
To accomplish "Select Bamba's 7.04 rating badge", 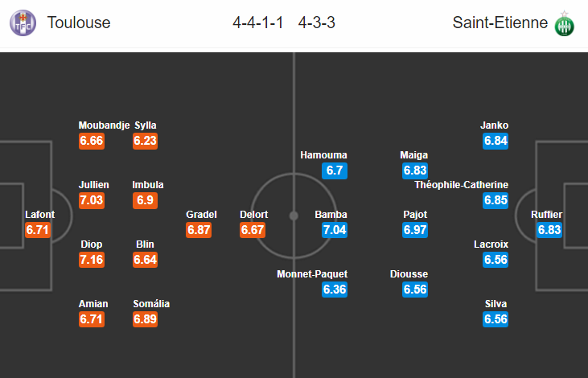I will pos(335,230).
